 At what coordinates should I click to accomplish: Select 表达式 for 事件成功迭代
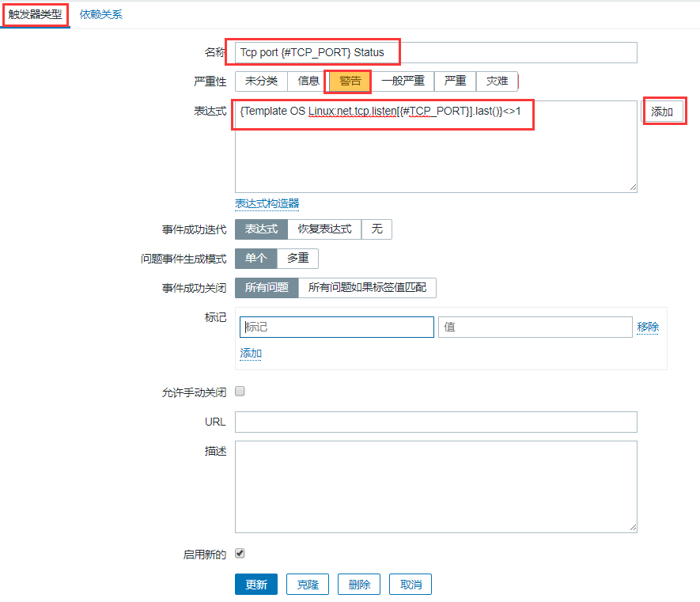point(261,229)
